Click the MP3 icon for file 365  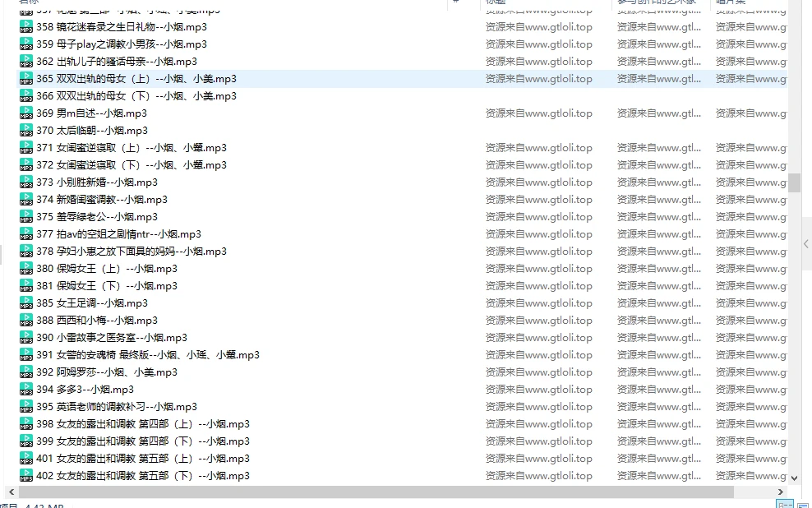26,79
